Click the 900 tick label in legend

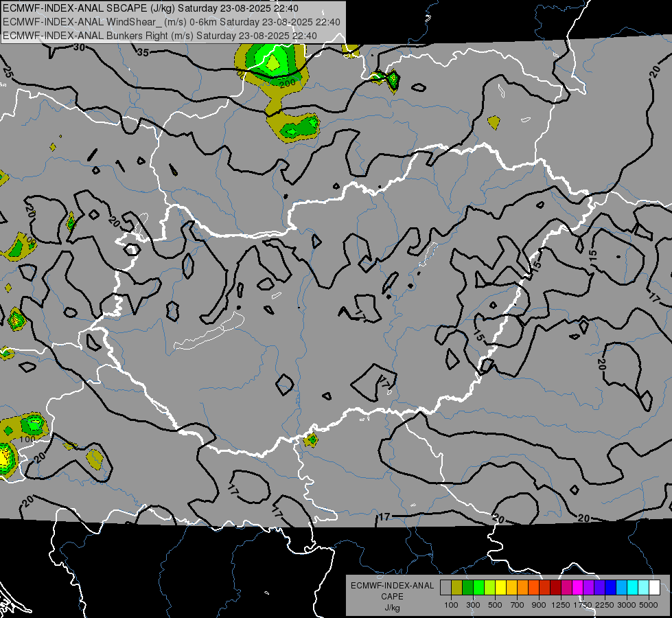[x=539, y=605]
